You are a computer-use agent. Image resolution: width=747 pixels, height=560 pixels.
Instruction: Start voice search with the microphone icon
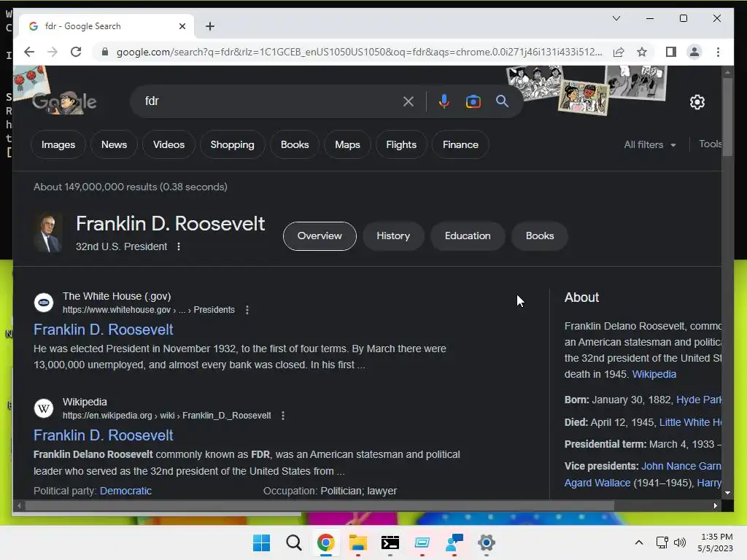click(444, 101)
